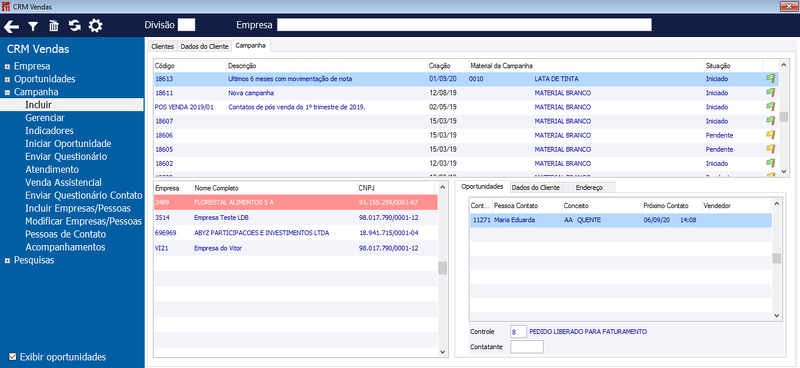Open Indicadores in the sidebar
Viewport: 800px width, 368px height.
(49, 131)
